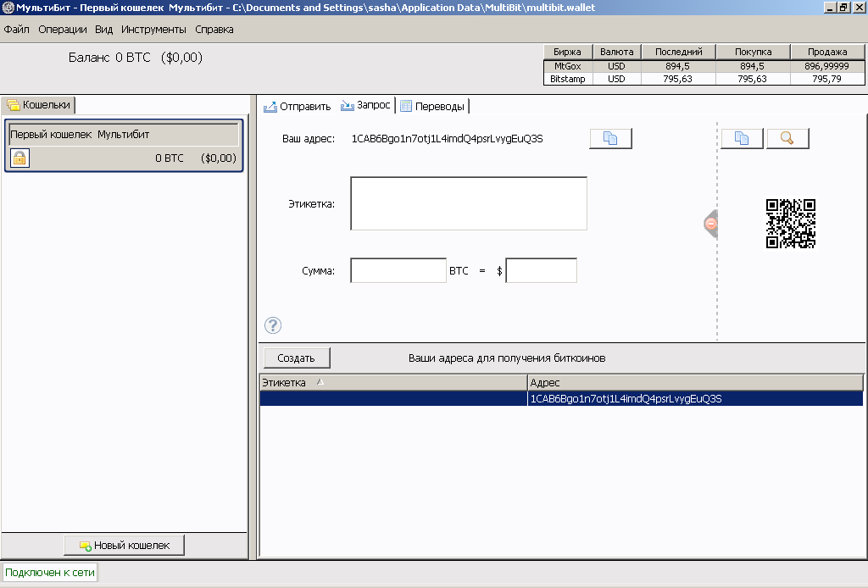This screenshot has height=588, width=868.
Task: Sort by the Этикетка column header
Action: [393, 382]
